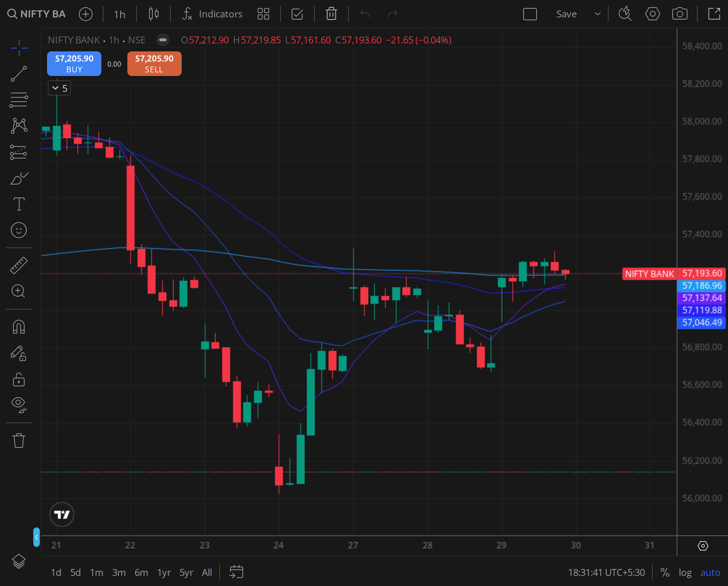Toggle the symbol legend minus circle

coord(163,40)
